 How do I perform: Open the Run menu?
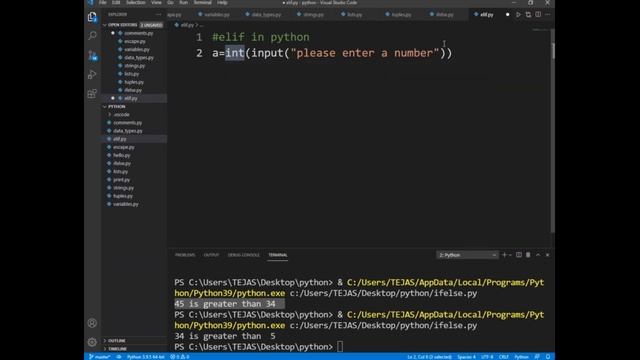point(184,2)
